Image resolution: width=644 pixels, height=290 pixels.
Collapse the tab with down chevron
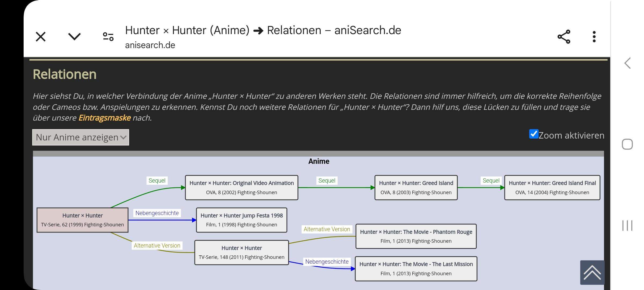(74, 37)
